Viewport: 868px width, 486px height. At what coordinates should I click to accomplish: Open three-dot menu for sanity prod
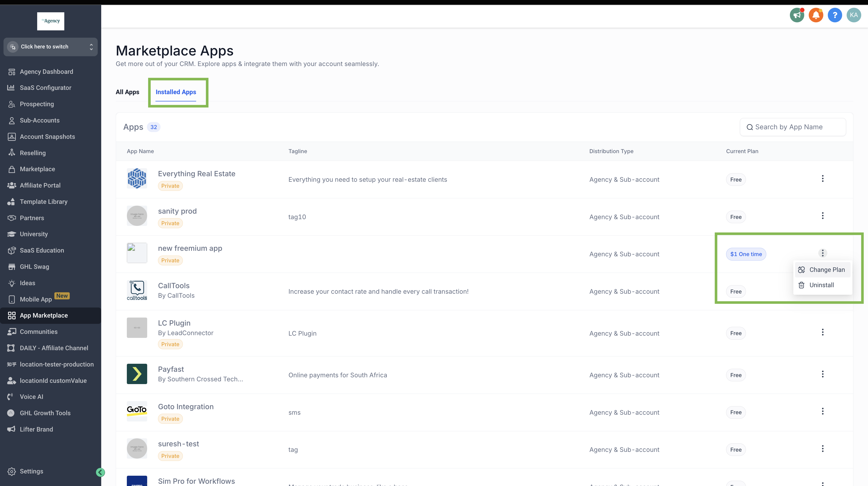coord(822,216)
